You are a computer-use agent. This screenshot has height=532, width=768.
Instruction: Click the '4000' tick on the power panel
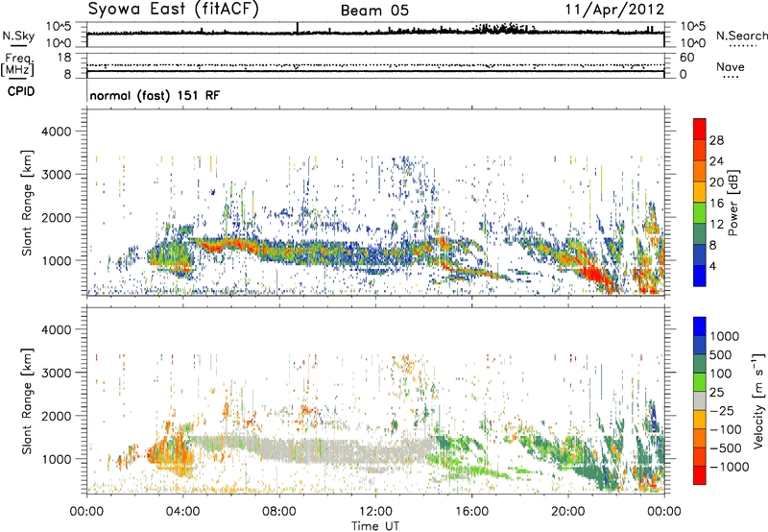tap(56, 132)
